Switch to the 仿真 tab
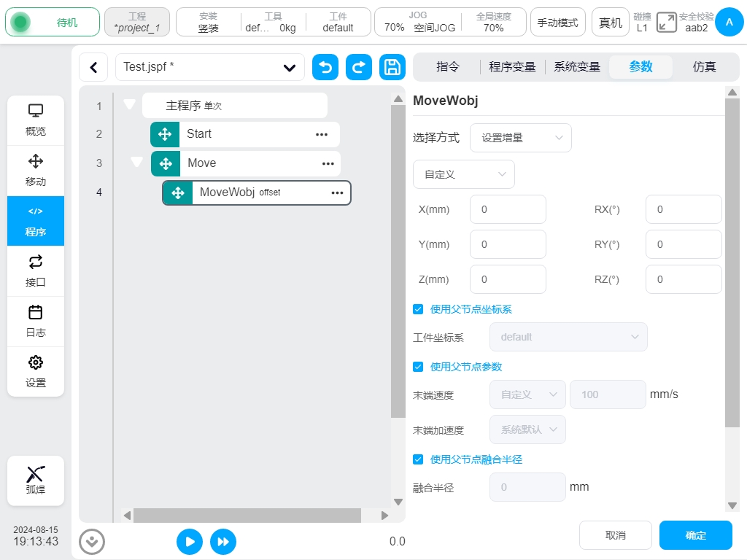This screenshot has width=747, height=560. tap(704, 67)
